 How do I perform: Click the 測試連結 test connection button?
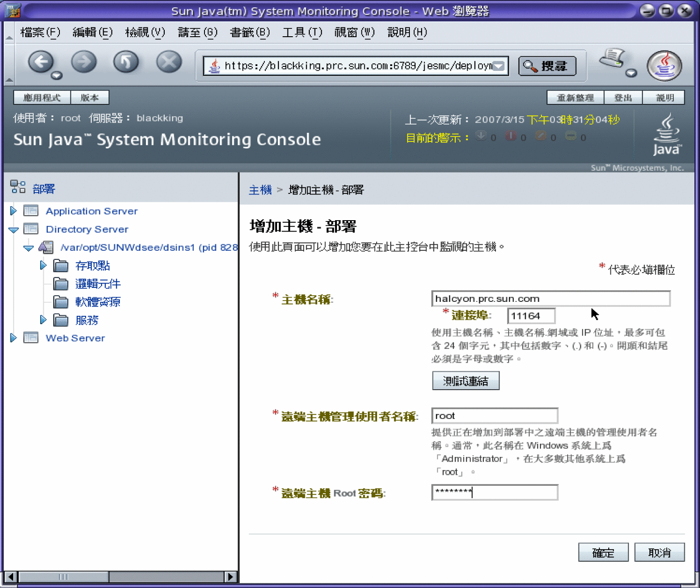(x=465, y=380)
